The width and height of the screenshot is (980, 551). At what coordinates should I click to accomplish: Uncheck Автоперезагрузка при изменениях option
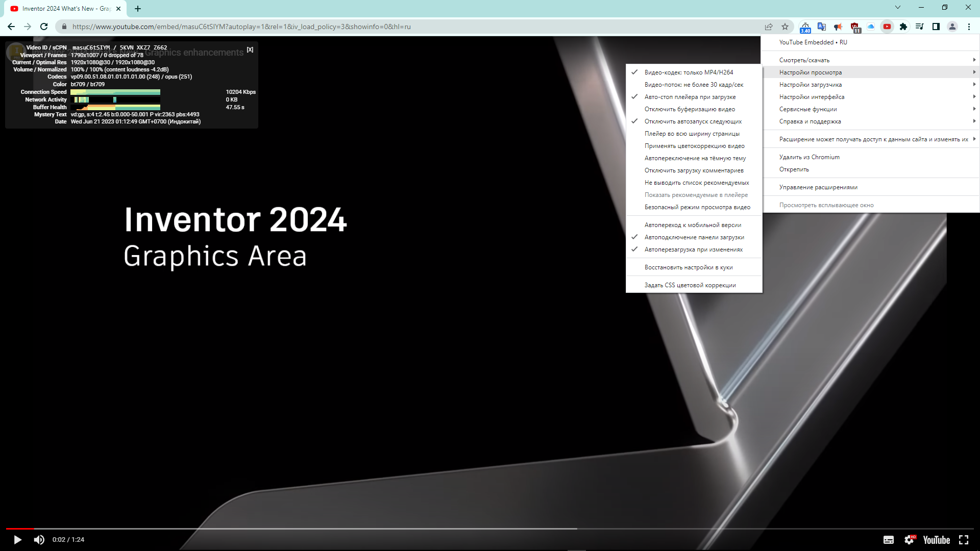tap(693, 249)
